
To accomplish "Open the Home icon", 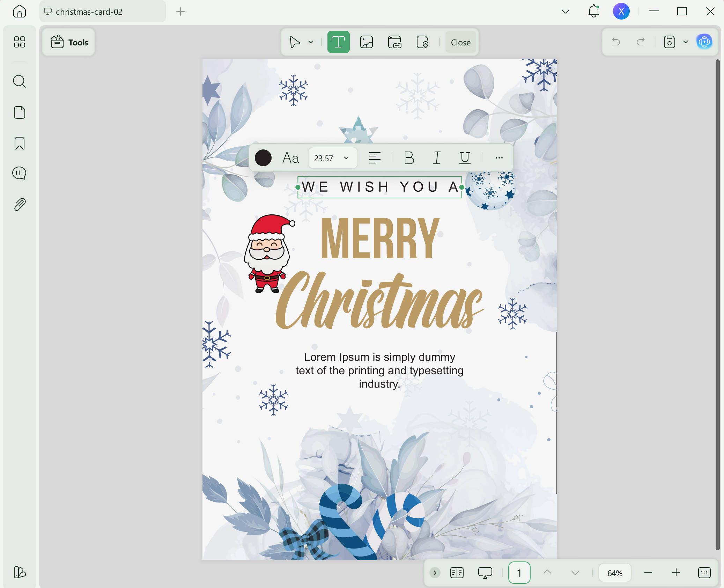I will click(x=19, y=12).
